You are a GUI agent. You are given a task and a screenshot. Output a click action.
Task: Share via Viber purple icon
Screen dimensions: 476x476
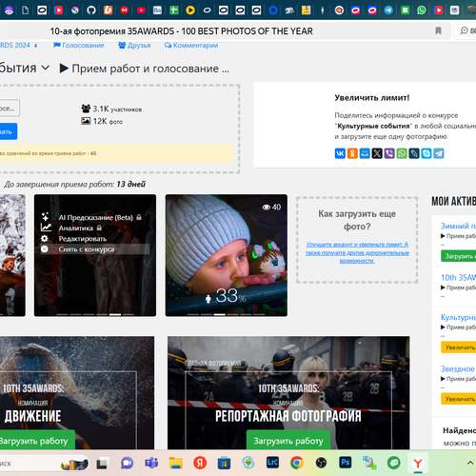[x=389, y=153]
